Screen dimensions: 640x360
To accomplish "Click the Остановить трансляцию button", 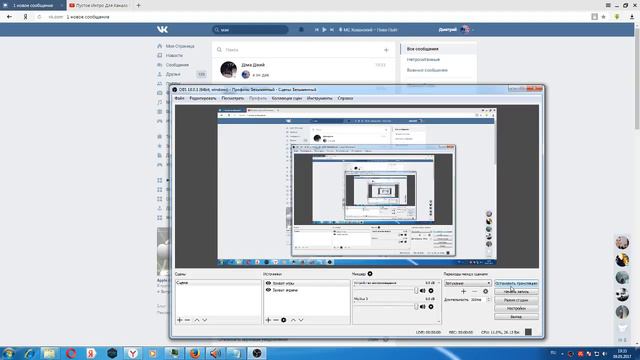I will click(516, 283).
